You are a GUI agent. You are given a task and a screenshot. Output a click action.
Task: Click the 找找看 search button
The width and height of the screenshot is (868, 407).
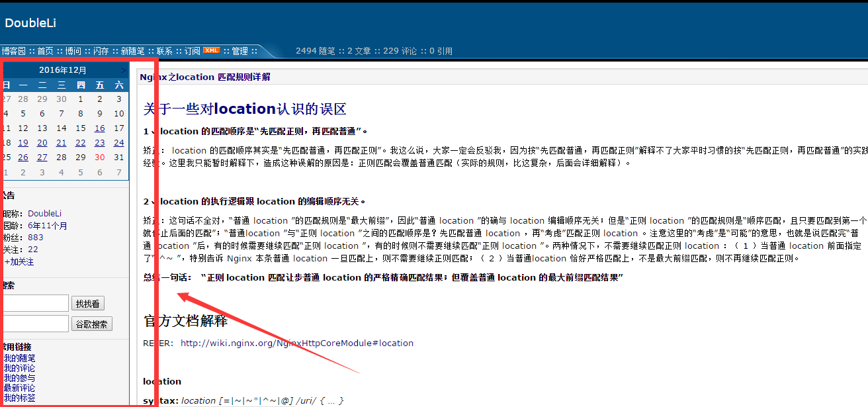[88, 304]
